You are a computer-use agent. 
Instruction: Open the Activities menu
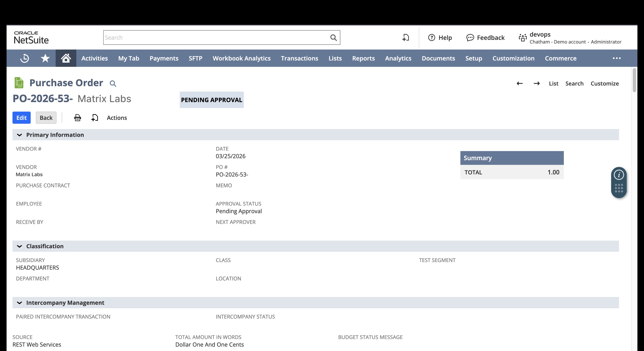(x=94, y=58)
